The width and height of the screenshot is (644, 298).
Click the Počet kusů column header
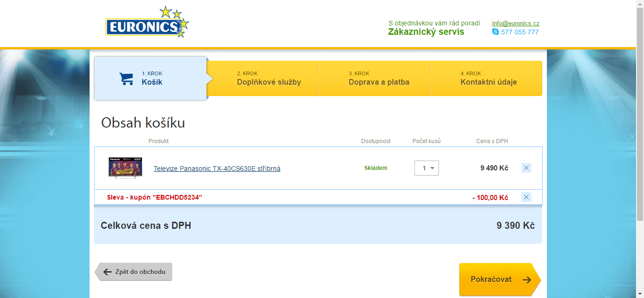(427, 141)
